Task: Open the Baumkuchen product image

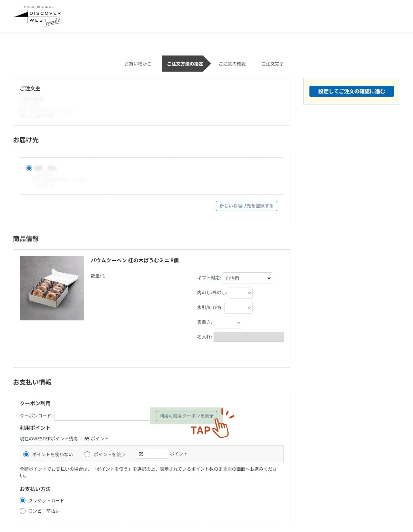Action: tap(52, 288)
